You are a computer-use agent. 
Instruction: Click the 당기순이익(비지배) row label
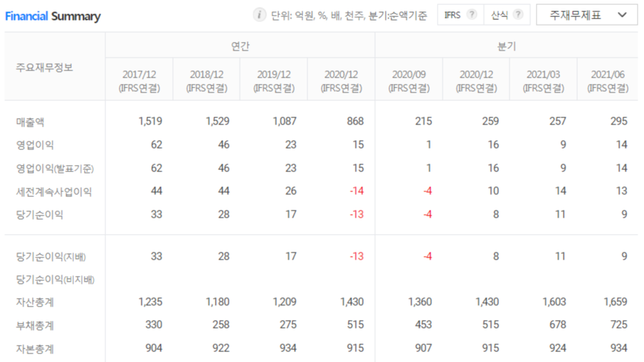pos(55,280)
